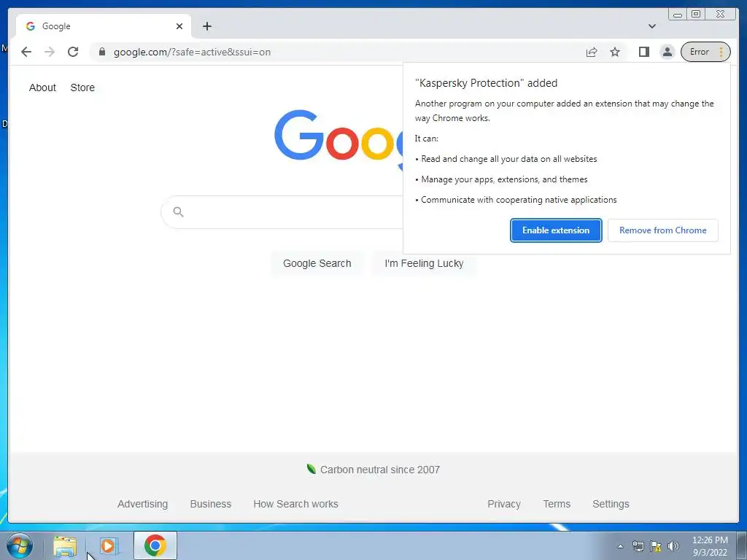Open a new tab with plus button

(206, 26)
